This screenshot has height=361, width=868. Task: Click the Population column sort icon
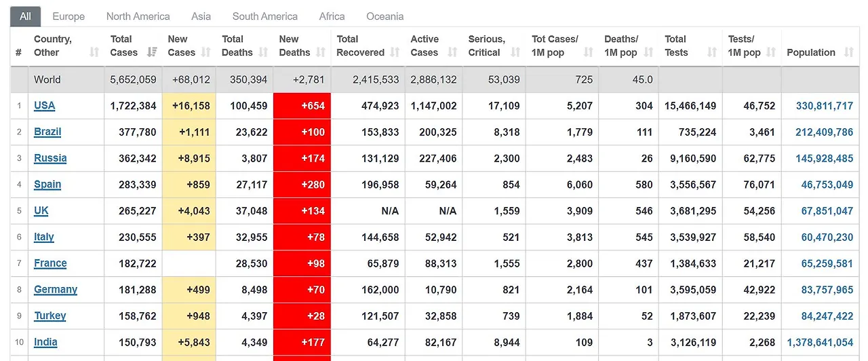[x=849, y=52]
